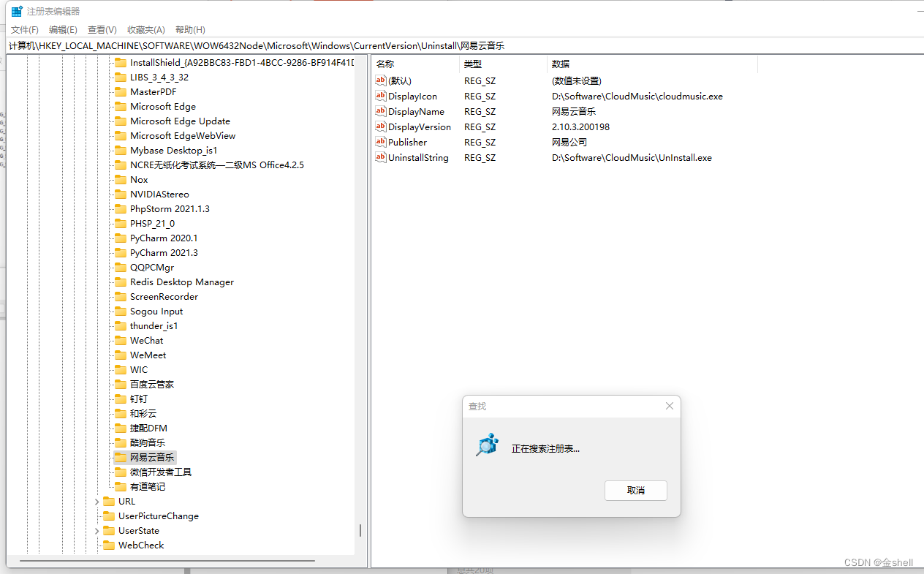Select the 钉钉 key folder icon
The height and width of the screenshot is (574, 924).
121,399
